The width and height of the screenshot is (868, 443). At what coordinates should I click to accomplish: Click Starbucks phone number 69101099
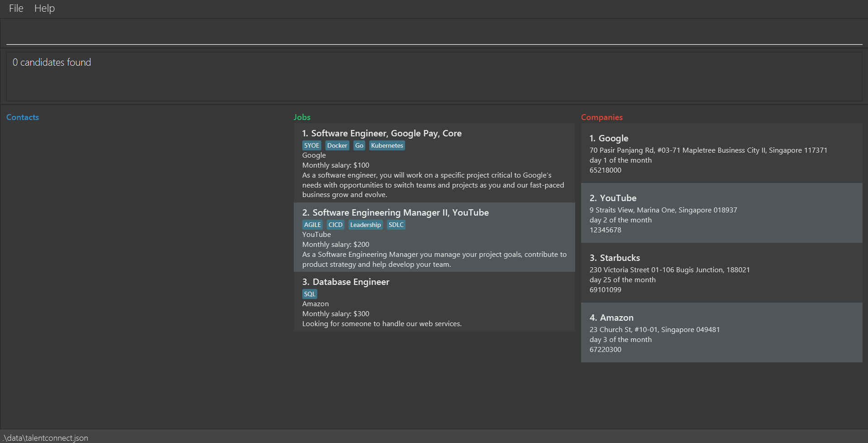point(606,290)
